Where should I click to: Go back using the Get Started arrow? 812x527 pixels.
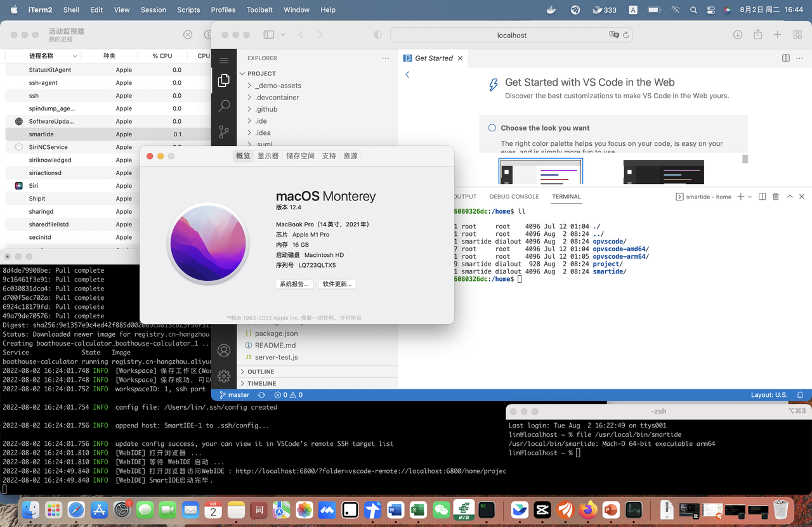[407, 74]
